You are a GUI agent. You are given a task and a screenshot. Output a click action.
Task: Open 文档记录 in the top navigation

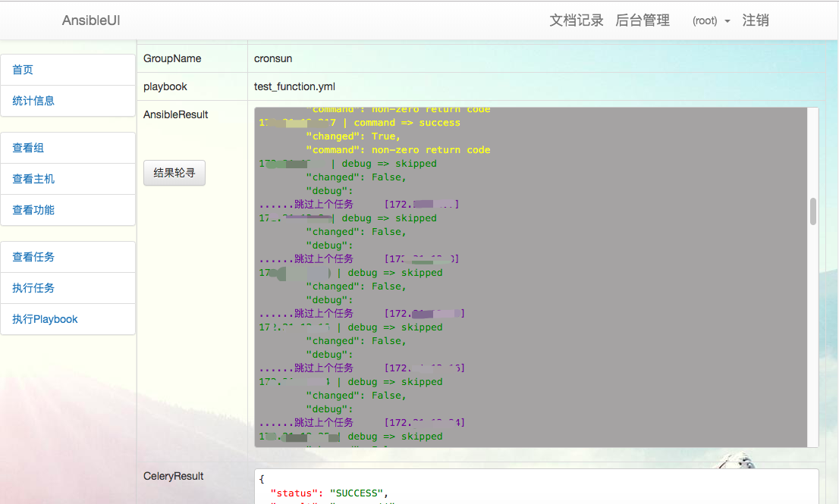(577, 20)
